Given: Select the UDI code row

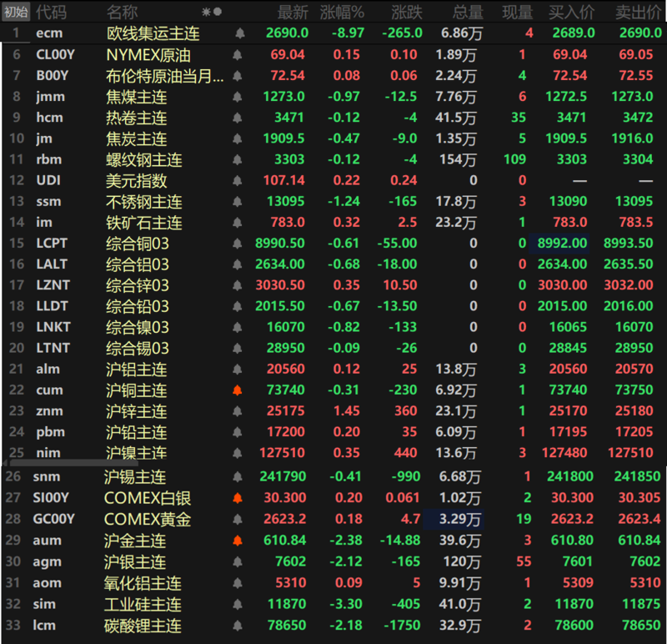Looking at the screenshot, I should pos(48,180).
